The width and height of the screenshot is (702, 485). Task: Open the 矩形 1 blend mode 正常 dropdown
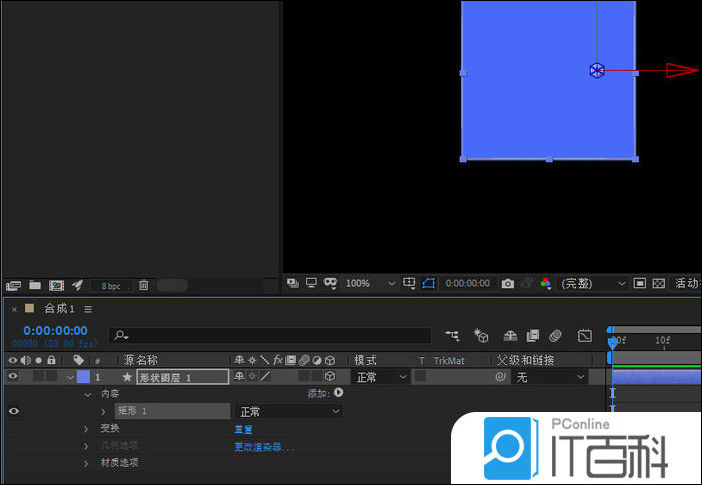pos(289,411)
